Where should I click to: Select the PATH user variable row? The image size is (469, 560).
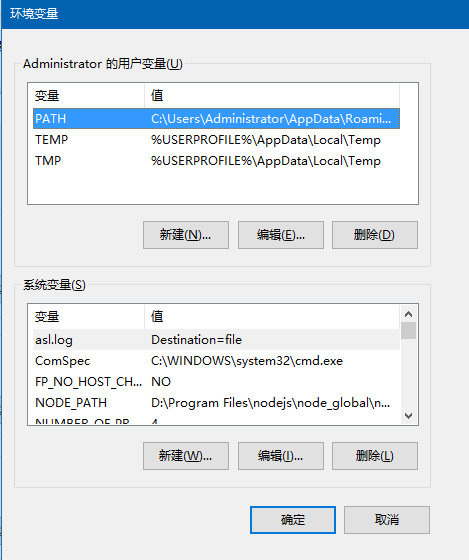[x=216, y=119]
